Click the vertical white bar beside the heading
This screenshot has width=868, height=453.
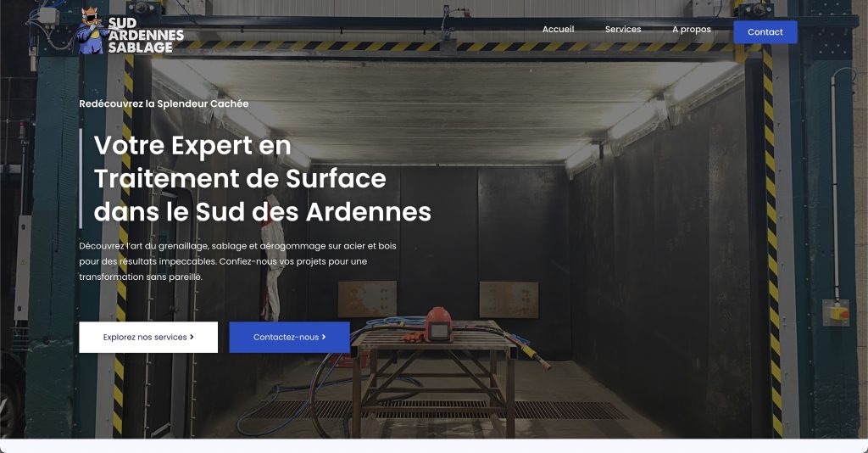click(81, 178)
